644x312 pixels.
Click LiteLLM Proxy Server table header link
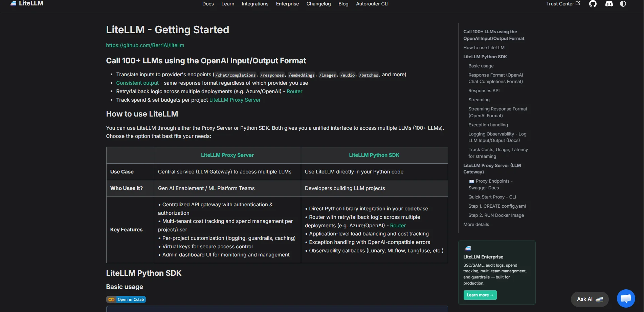227,155
